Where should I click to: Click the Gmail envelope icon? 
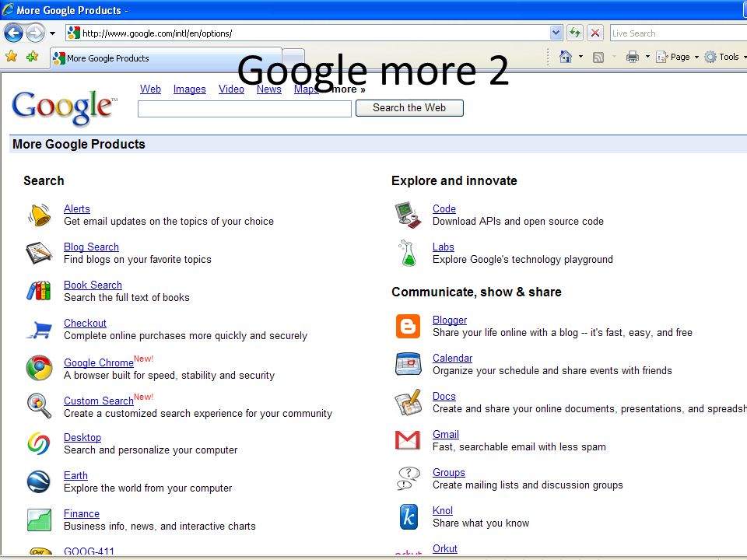tap(408, 440)
